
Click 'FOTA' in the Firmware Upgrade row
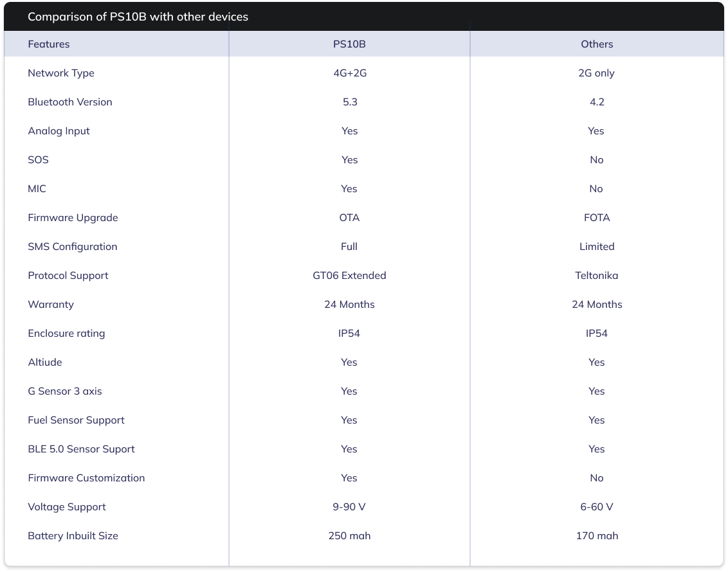pyautogui.click(x=597, y=218)
